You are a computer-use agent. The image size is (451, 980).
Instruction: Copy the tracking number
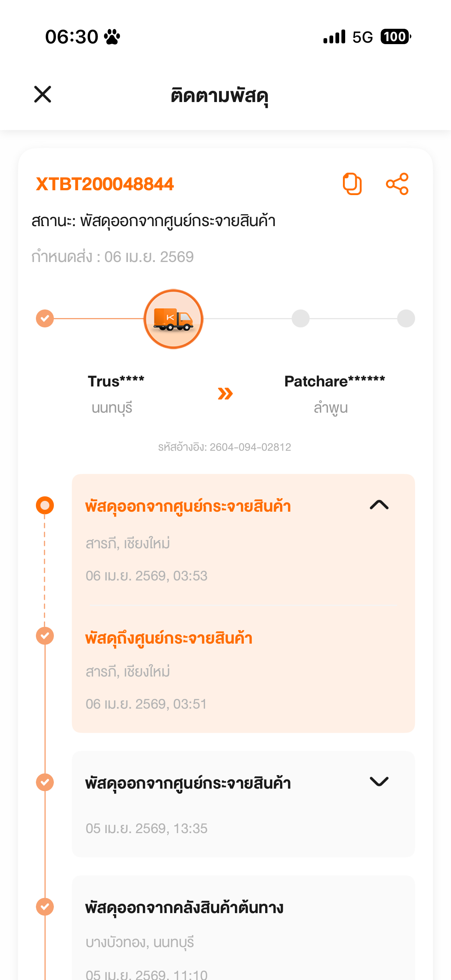pyautogui.click(x=352, y=184)
